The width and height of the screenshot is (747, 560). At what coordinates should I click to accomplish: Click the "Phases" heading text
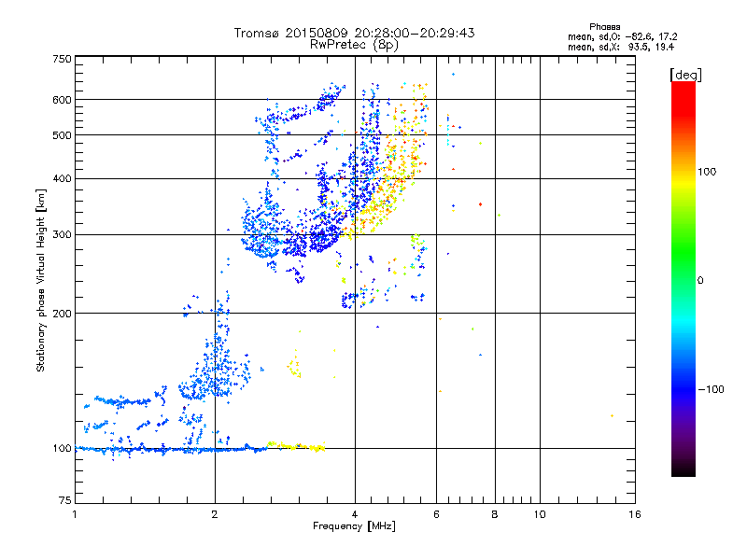[x=604, y=27]
